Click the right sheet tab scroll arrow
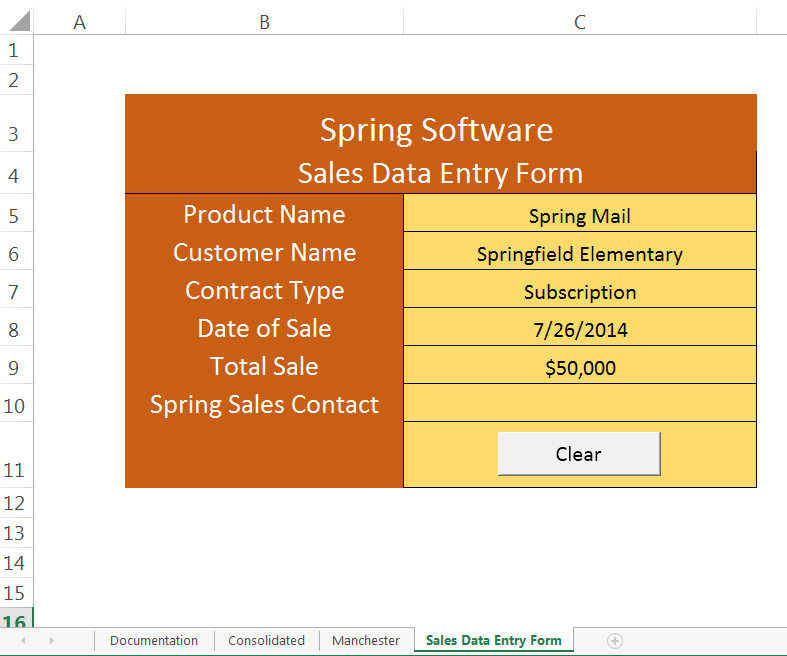 (x=52, y=641)
